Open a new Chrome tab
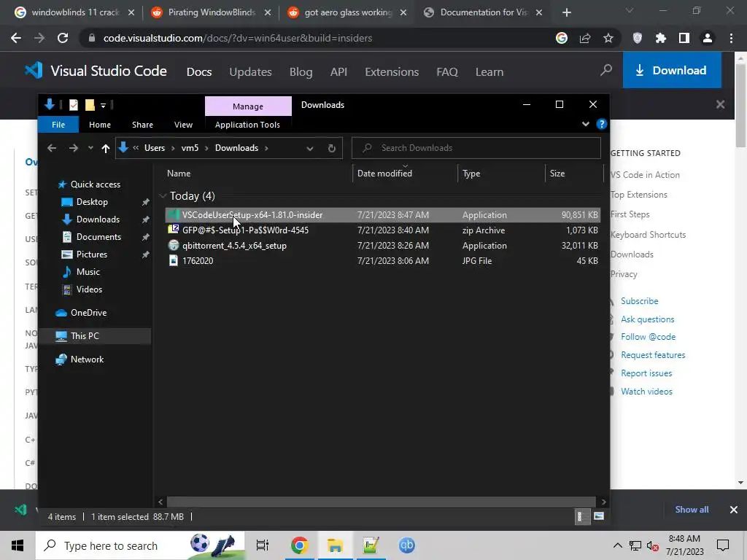 [566, 13]
